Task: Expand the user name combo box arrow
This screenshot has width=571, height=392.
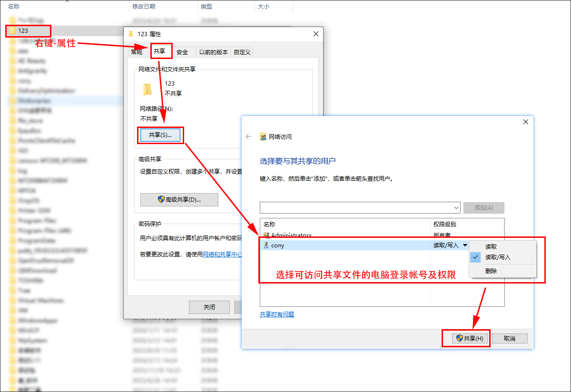Action: (456, 208)
